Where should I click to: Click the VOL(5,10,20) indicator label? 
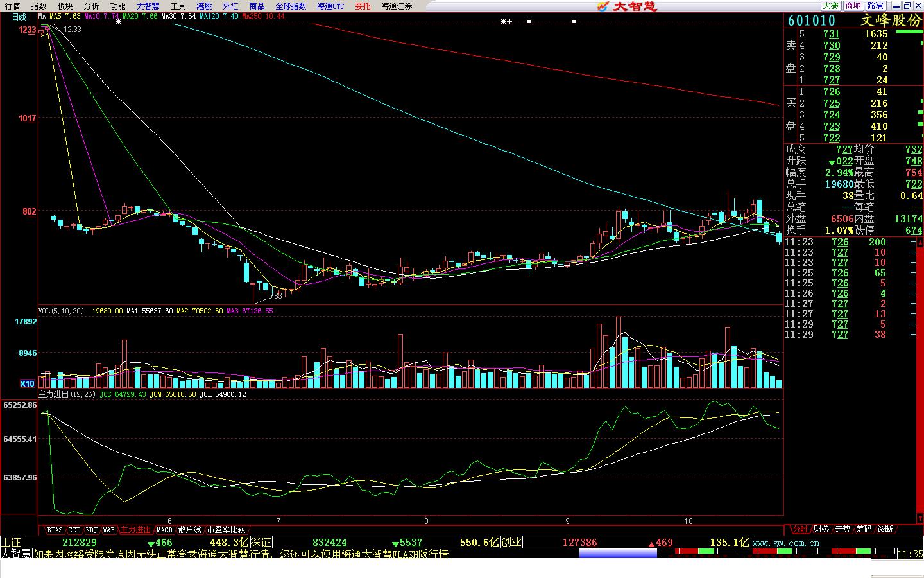pyautogui.click(x=61, y=311)
